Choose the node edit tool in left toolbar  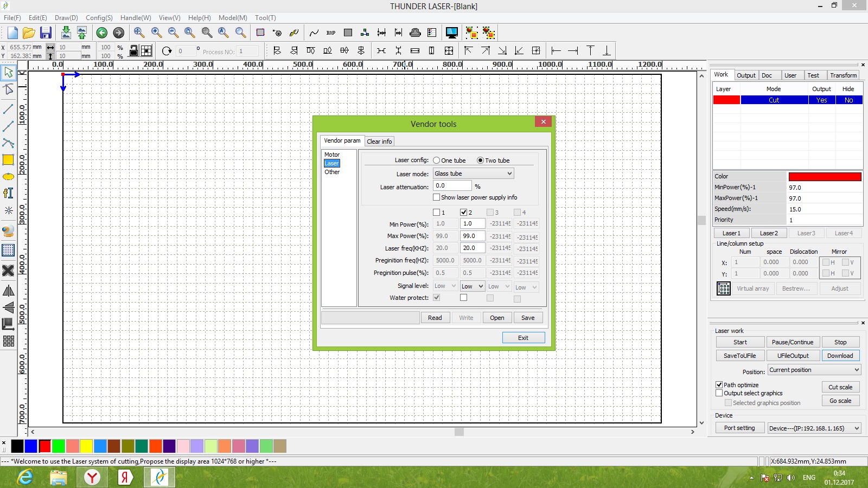[x=9, y=89]
